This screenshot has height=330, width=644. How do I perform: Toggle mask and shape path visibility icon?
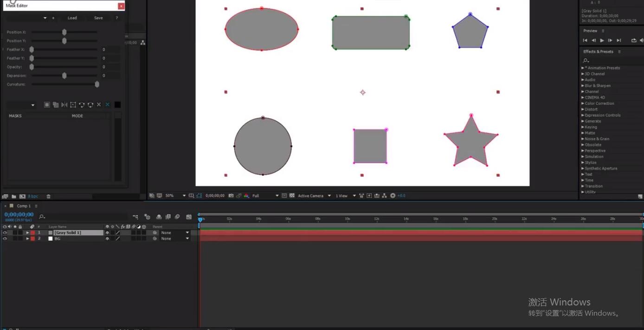pos(199,196)
